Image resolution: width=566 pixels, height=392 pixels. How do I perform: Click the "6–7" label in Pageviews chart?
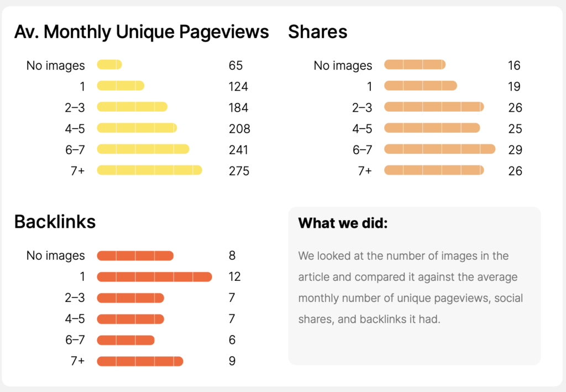[75, 150]
